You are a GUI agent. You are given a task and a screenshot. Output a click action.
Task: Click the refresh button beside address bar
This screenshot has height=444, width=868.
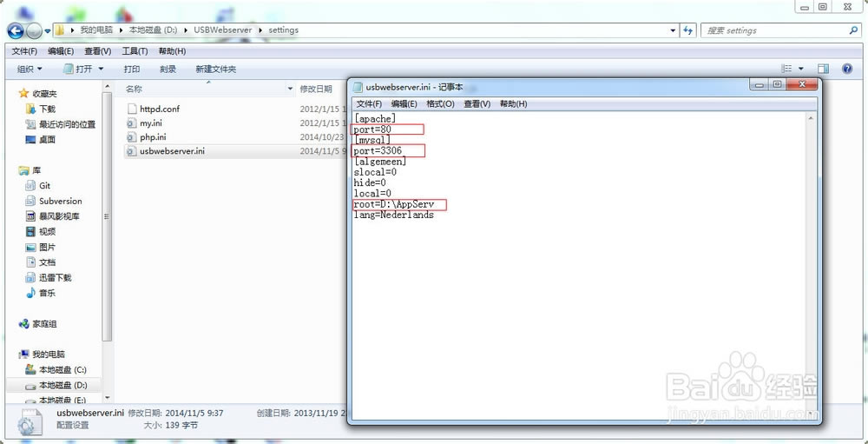click(688, 30)
